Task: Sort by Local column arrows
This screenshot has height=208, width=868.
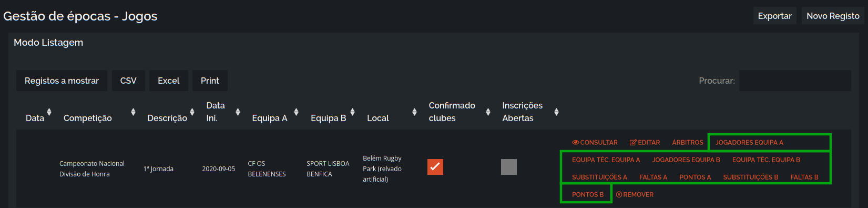Action: [x=414, y=112]
